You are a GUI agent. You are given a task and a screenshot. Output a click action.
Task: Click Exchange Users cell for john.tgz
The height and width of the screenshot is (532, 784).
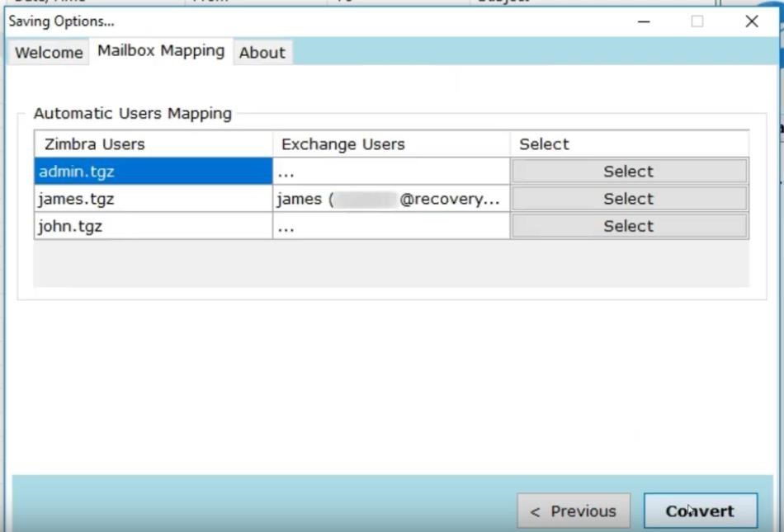coord(391,226)
